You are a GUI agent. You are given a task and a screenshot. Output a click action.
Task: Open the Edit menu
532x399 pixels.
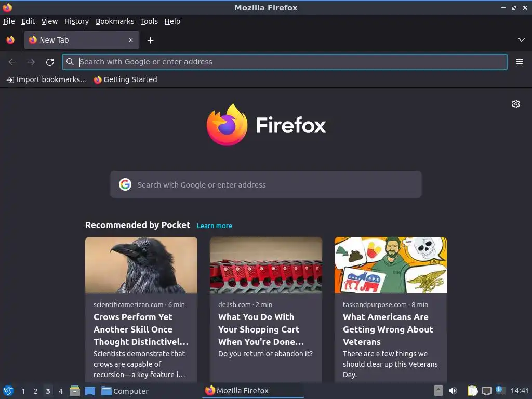pyautogui.click(x=28, y=21)
